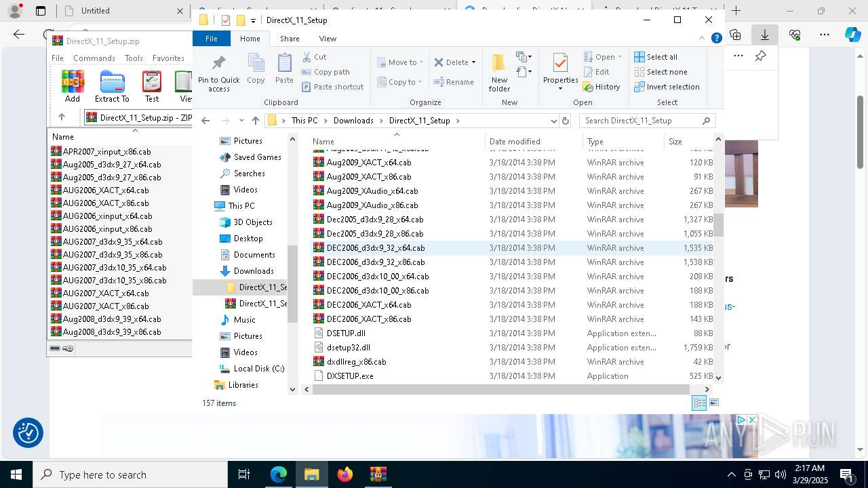
Task: Open recent locations dropdown arrow
Action: 241,121
